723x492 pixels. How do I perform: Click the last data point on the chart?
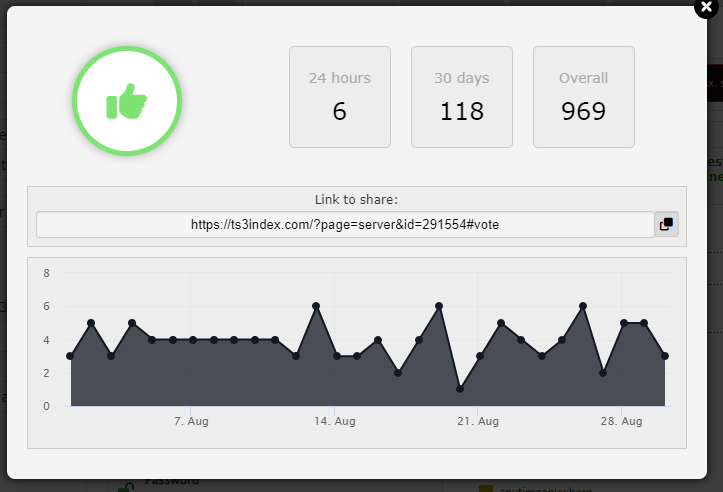click(665, 356)
